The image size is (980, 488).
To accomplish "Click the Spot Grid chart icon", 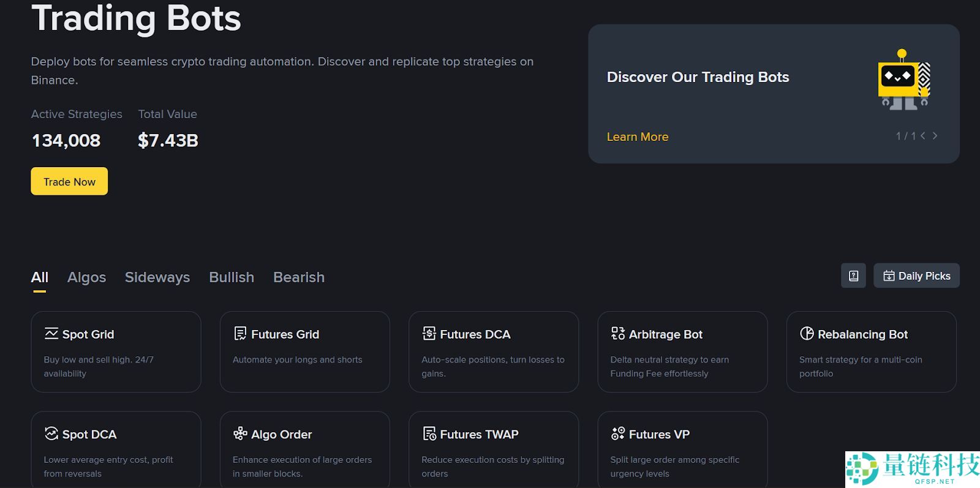I will 51,334.
